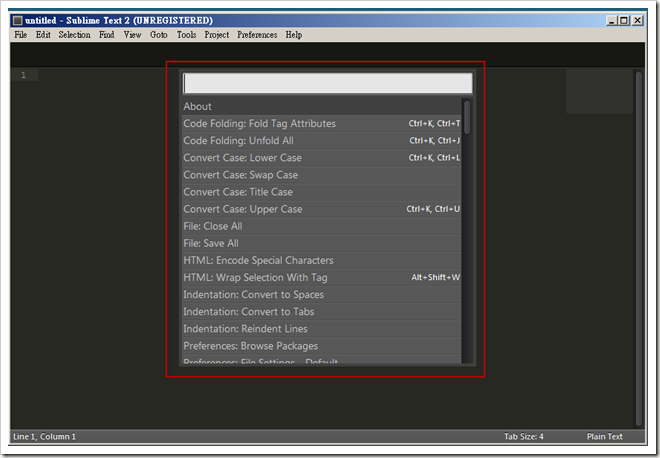Close the Sublime Text window

[638, 20]
